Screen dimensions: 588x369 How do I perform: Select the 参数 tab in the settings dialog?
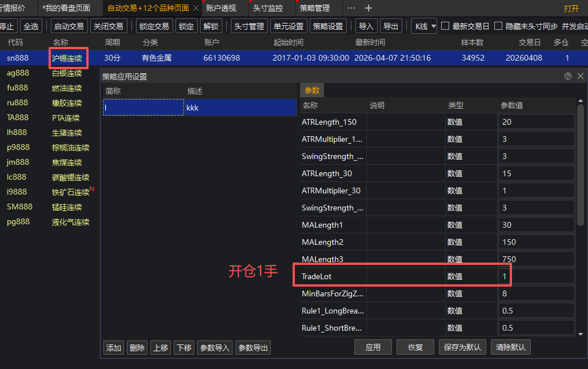coord(312,90)
